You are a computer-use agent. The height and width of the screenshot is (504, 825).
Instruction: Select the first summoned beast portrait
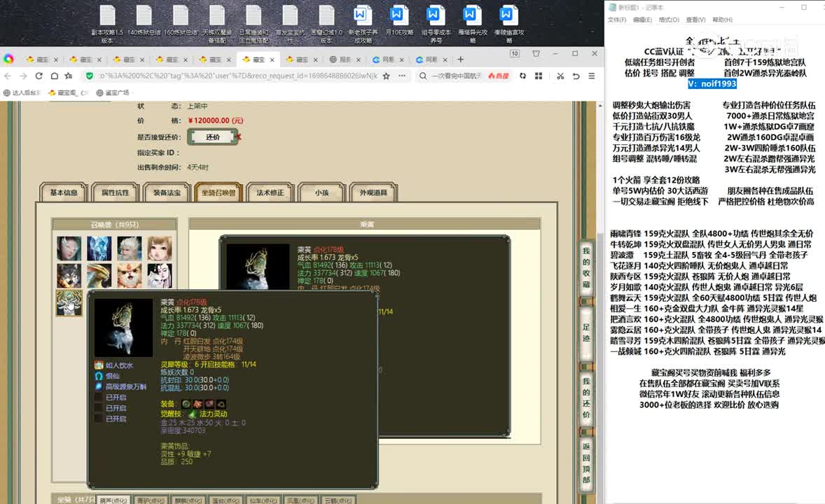point(69,248)
